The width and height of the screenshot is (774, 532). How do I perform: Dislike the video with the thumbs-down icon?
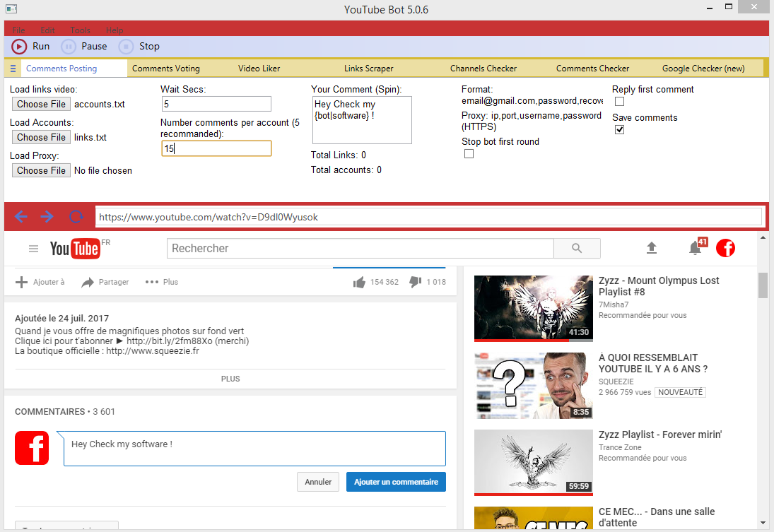[415, 282]
